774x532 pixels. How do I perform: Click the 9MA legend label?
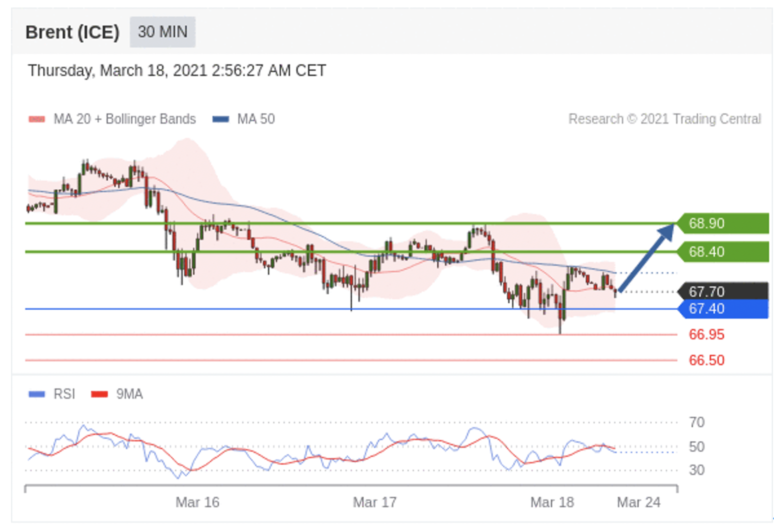[x=129, y=394]
